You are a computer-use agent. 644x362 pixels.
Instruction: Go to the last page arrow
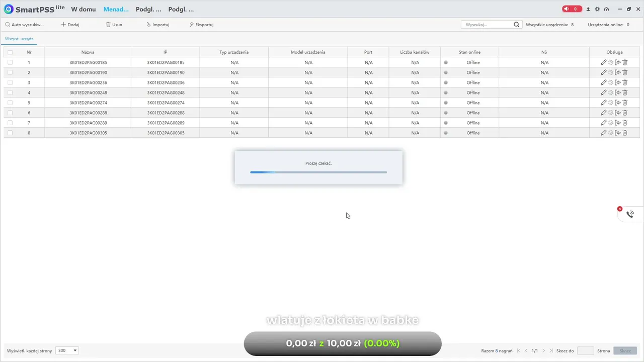[x=551, y=350]
